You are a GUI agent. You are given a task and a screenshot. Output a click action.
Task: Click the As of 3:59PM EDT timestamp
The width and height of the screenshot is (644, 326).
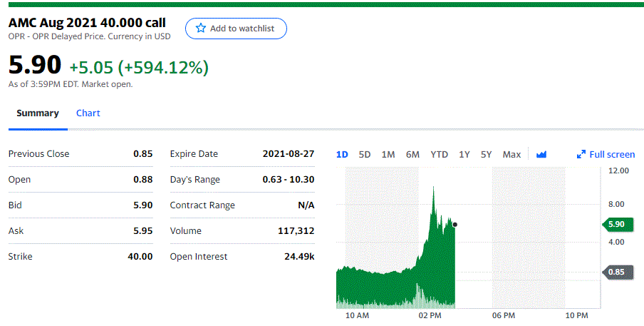point(71,84)
